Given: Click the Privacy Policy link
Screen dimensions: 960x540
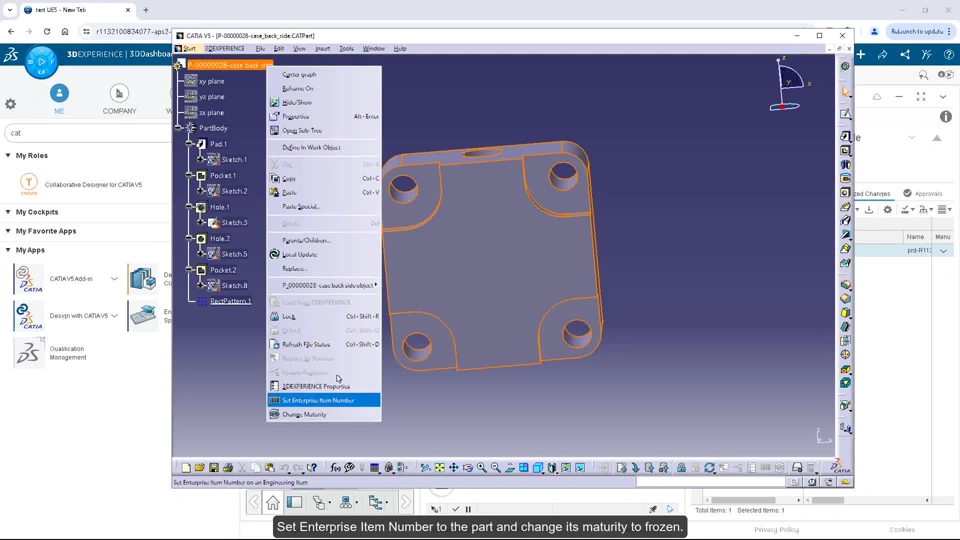Looking at the screenshot, I should click(776, 530).
